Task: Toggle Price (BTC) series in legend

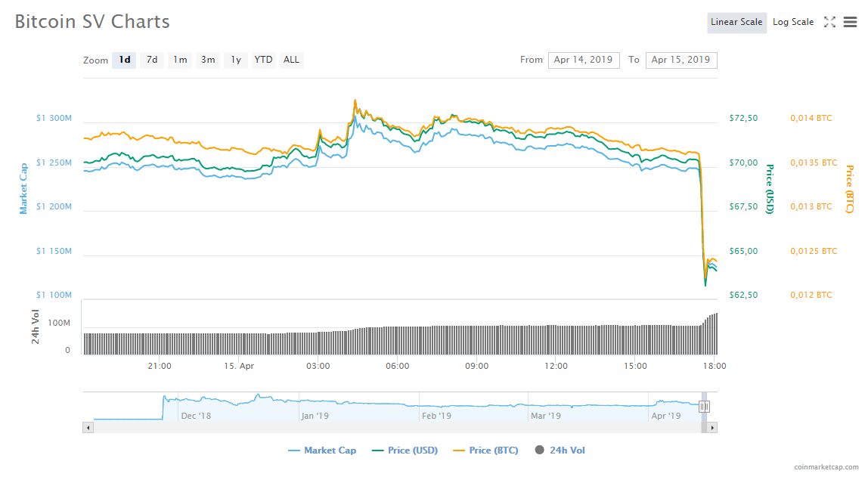Action: [x=485, y=450]
